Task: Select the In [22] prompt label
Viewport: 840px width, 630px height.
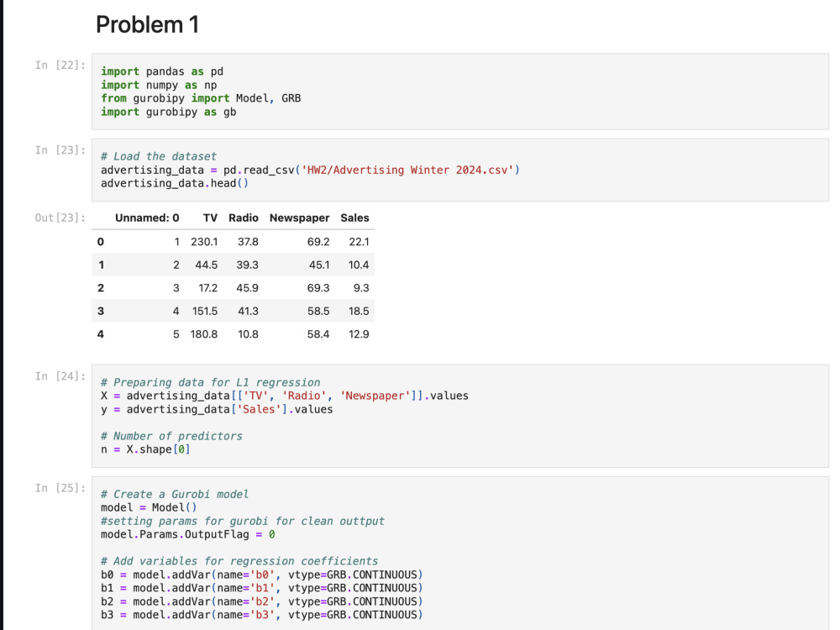Action: pos(60,65)
